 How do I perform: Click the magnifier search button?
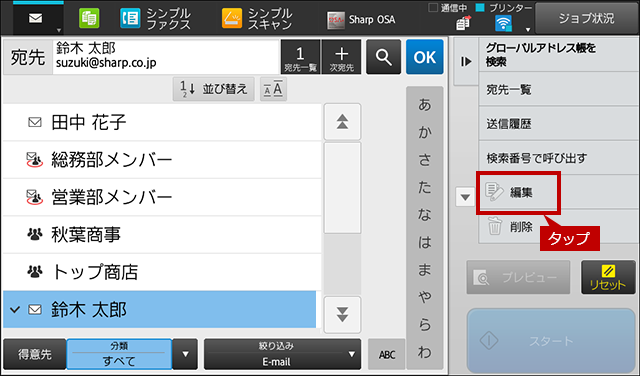(x=383, y=57)
